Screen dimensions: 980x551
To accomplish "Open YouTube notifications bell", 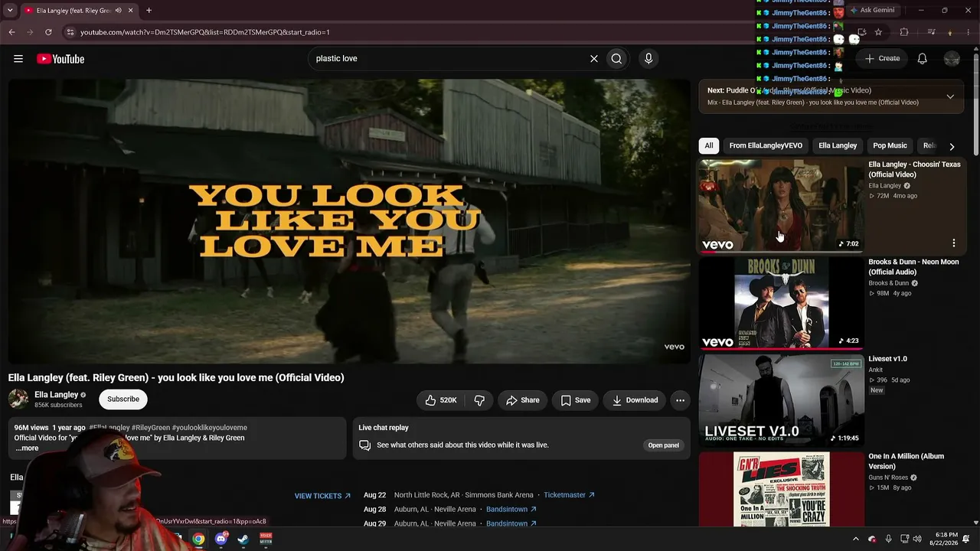I will click(923, 59).
